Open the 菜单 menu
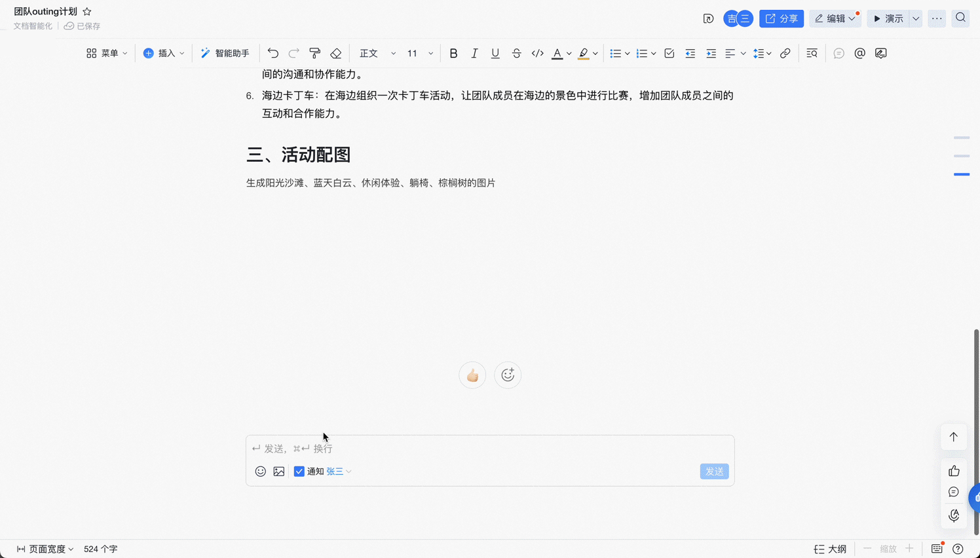980x558 pixels. pos(107,53)
